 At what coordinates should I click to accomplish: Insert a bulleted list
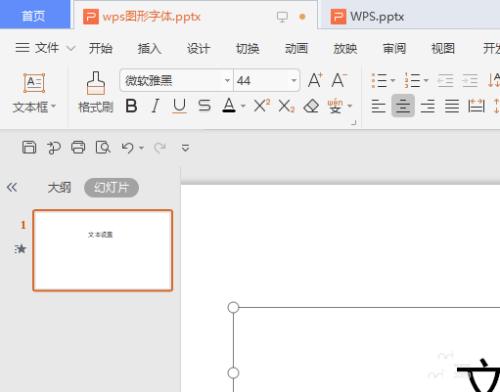tap(379, 80)
